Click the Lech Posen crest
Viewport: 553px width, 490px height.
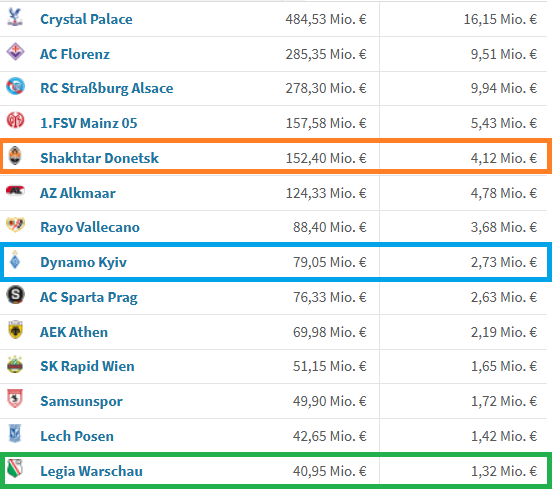(15, 434)
